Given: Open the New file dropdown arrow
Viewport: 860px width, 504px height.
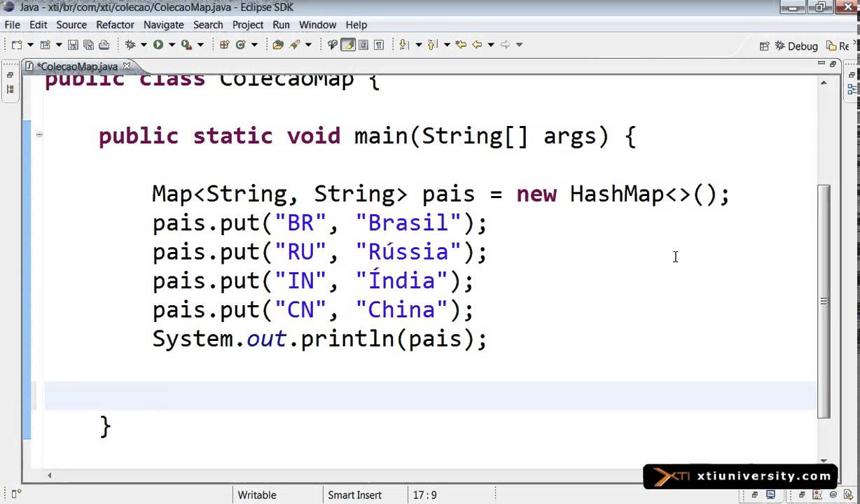Looking at the screenshot, I should click(x=30, y=45).
